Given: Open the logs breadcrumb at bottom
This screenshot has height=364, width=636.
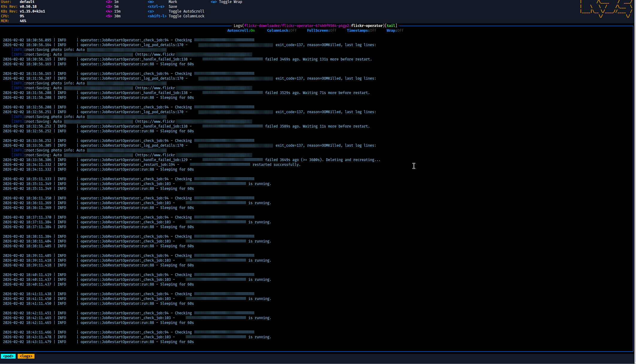Looking at the screenshot, I should 26,356.
